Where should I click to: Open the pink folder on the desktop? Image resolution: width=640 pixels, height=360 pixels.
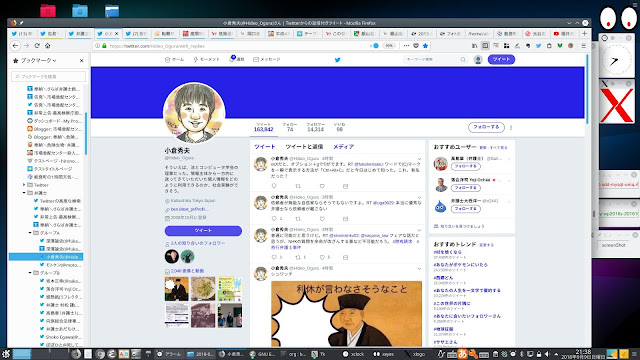click(x=48, y=11)
